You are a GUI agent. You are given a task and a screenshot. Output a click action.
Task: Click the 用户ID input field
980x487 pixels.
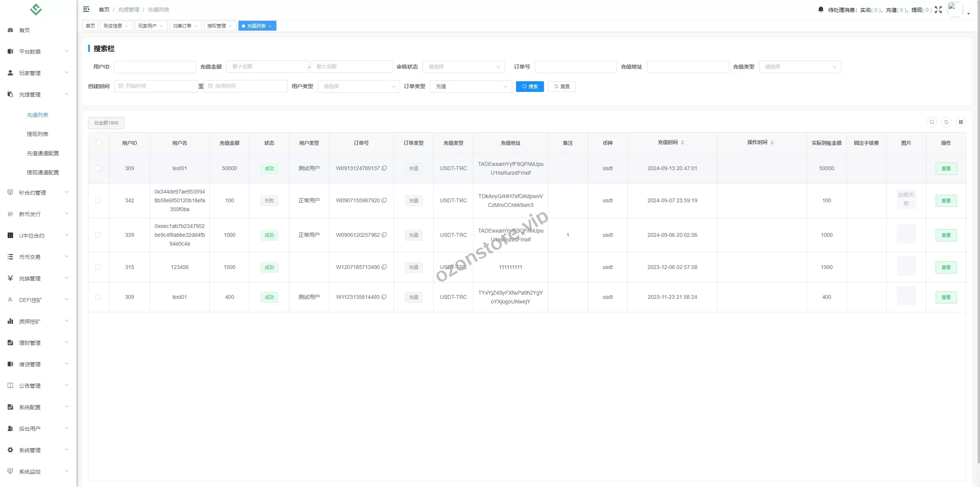click(x=155, y=67)
